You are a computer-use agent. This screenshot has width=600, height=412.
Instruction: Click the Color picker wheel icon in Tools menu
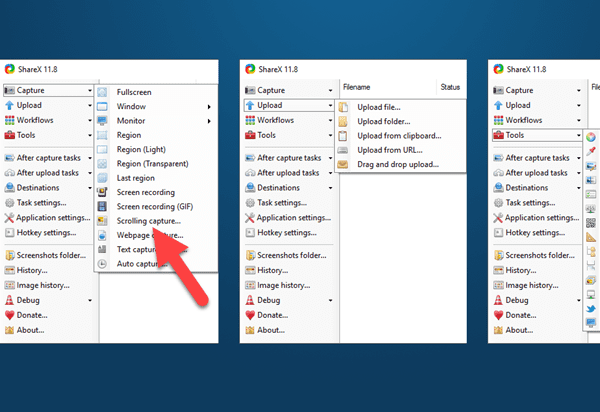click(591, 137)
